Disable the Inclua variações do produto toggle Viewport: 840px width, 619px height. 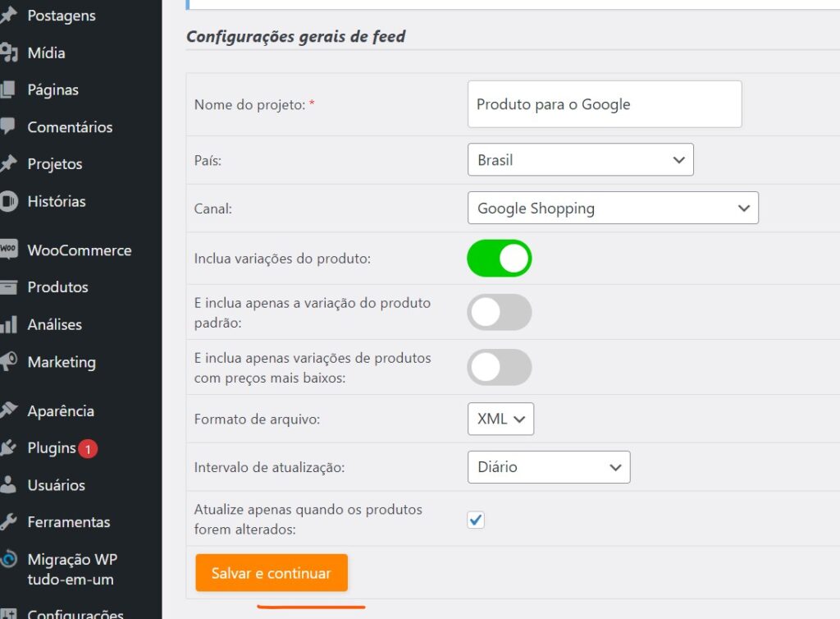point(500,259)
